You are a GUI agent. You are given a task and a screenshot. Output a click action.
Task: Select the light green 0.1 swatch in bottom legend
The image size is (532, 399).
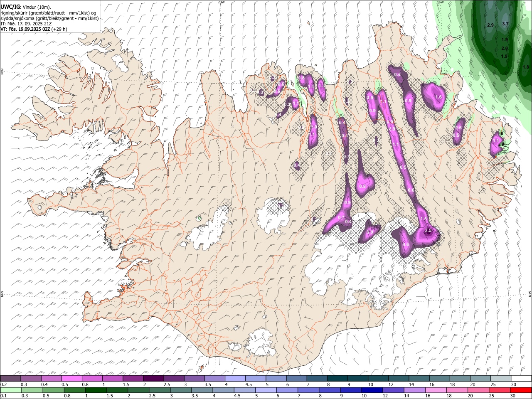tap(11, 390)
